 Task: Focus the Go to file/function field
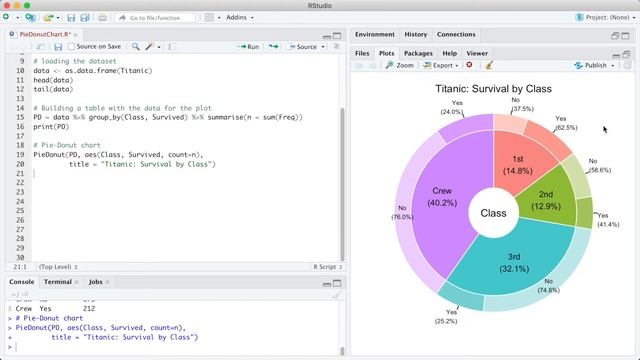coord(155,18)
